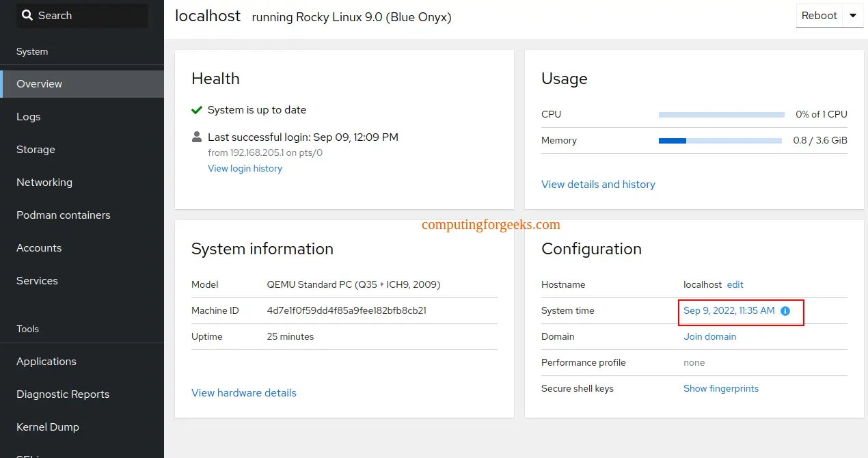Click the info icon next to System time
The height and width of the screenshot is (458, 868).
(x=785, y=311)
